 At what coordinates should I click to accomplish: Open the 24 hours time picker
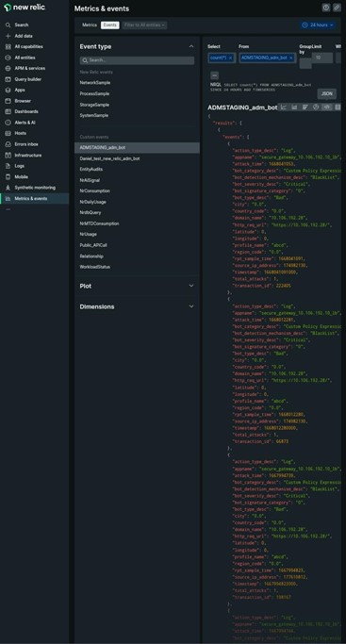point(318,25)
